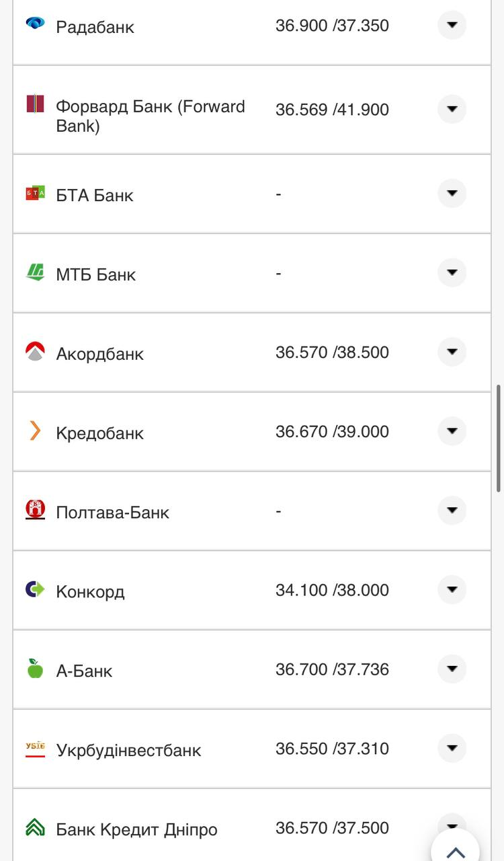Click the Радабанк logo icon
This screenshot has height=861, width=504.
tap(35, 24)
